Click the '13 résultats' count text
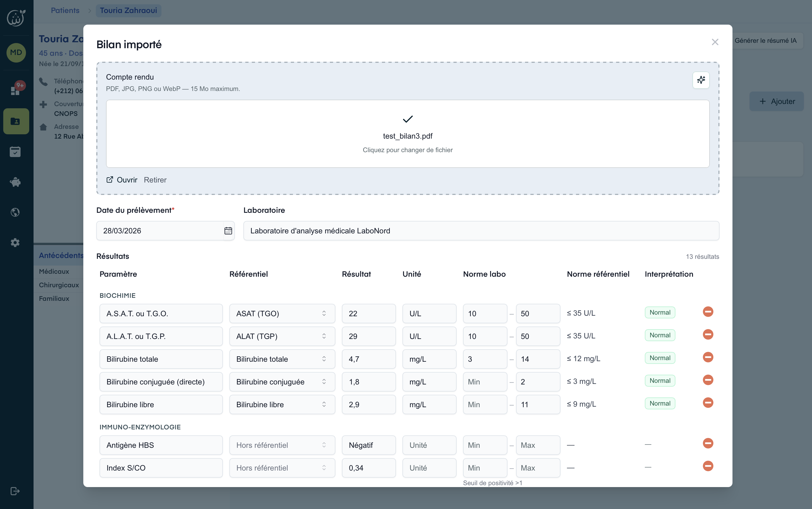812x509 pixels. pyautogui.click(x=702, y=256)
